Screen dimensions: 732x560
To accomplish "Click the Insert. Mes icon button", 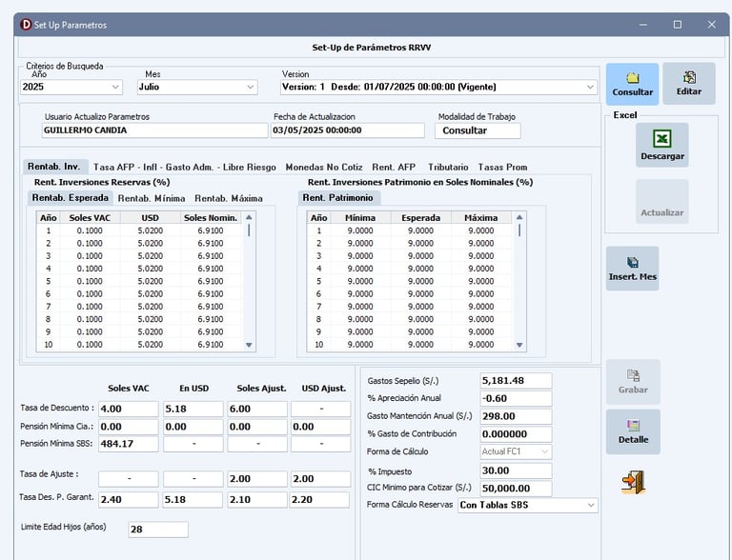I will [x=632, y=268].
